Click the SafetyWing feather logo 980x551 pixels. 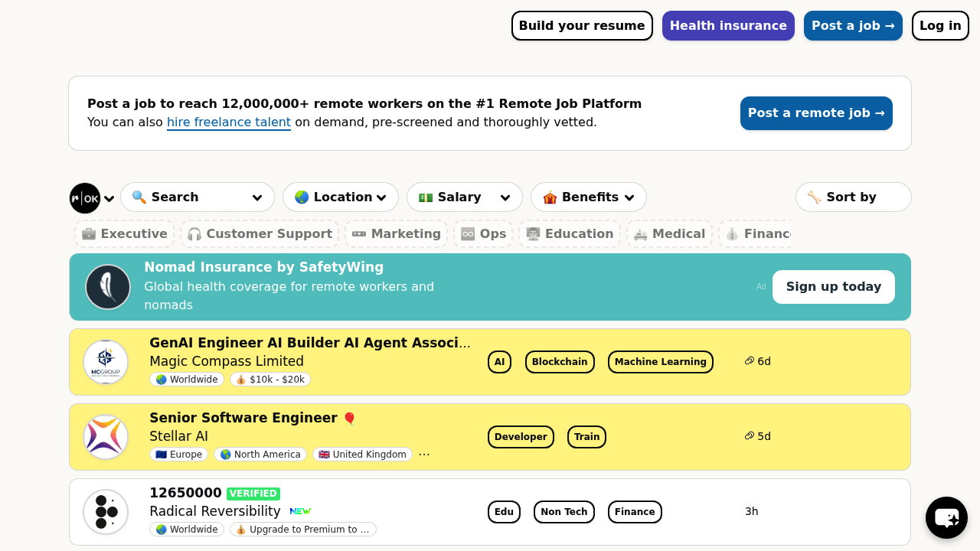click(108, 287)
